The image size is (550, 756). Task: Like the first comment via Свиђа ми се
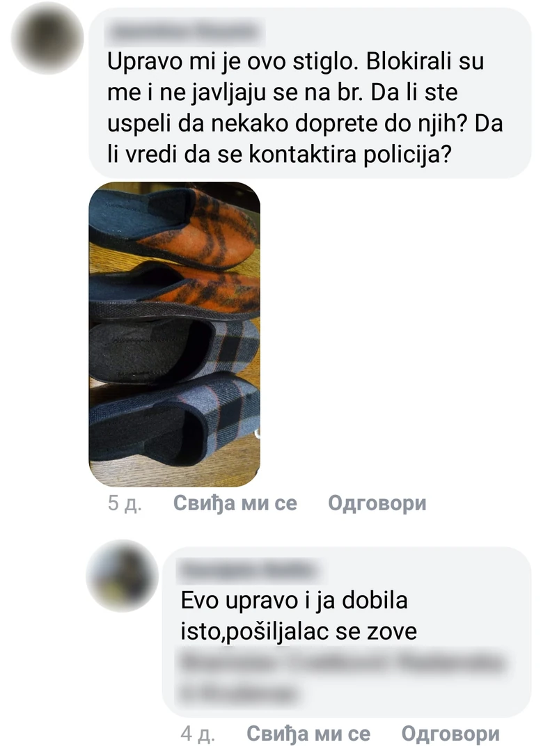[x=235, y=503]
